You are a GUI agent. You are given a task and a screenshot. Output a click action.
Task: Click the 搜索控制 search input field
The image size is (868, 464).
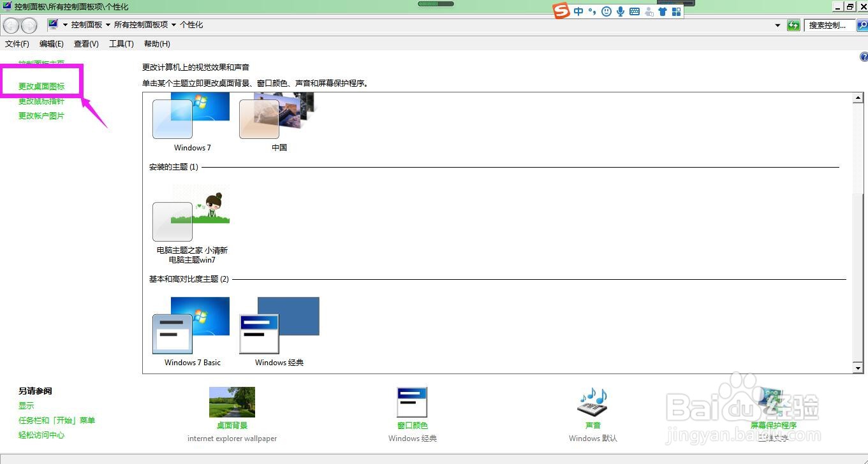pyautogui.click(x=829, y=25)
